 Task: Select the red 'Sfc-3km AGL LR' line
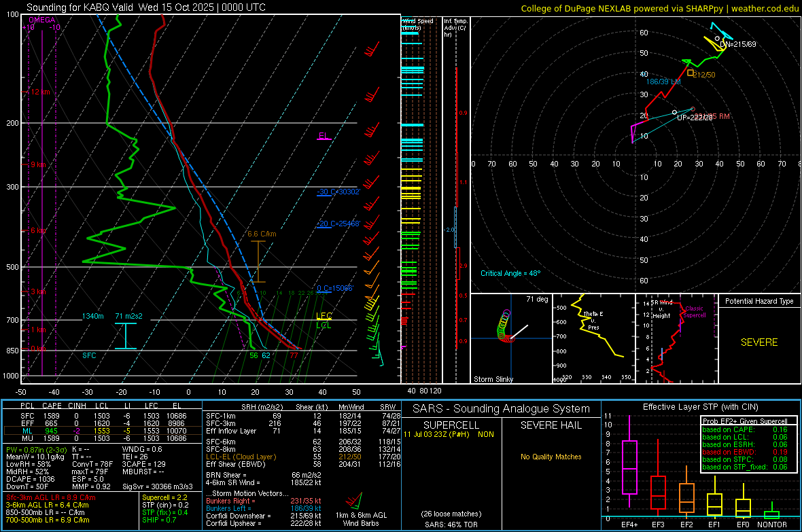[51, 497]
